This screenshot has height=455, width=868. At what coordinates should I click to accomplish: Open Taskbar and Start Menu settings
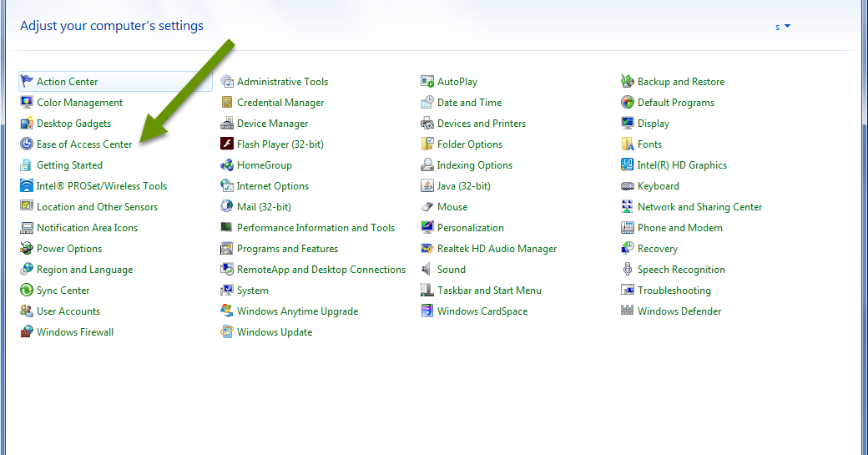(x=489, y=290)
